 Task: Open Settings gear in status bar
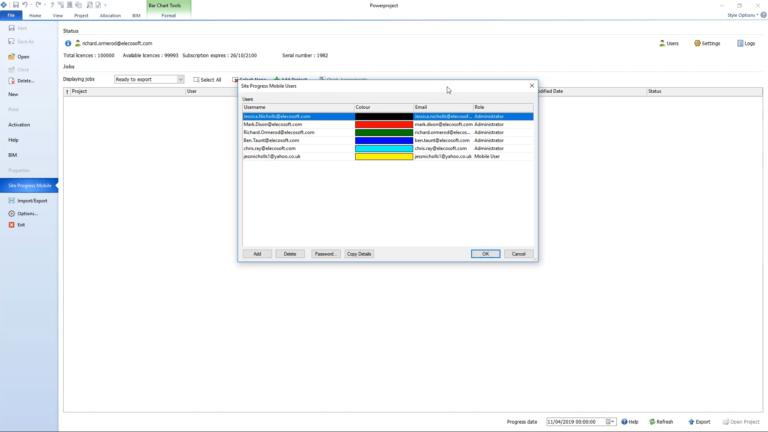point(697,44)
